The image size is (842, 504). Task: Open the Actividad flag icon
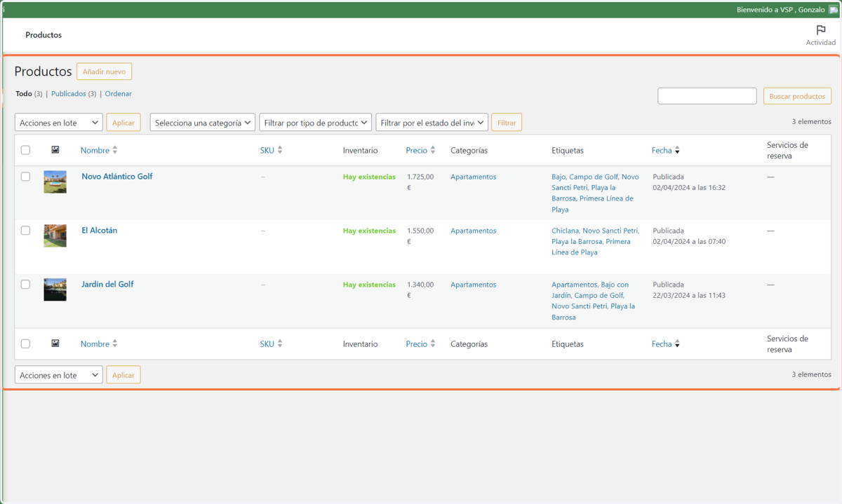pos(820,30)
